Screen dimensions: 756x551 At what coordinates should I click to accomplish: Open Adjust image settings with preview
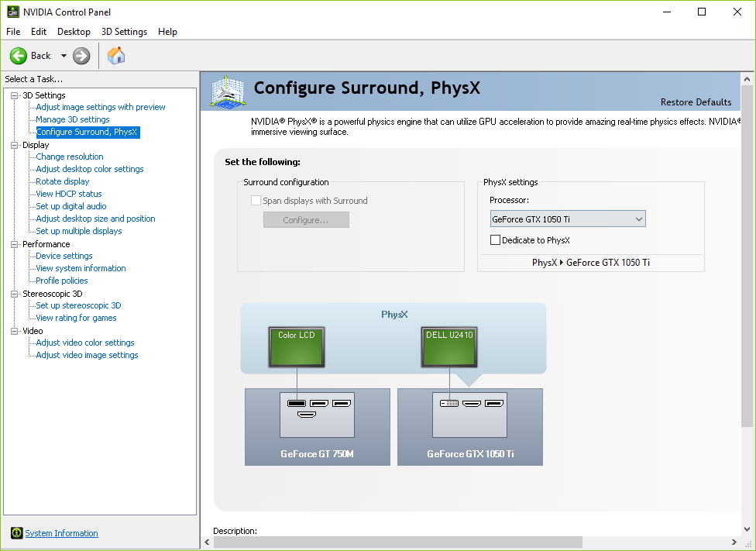tap(100, 107)
